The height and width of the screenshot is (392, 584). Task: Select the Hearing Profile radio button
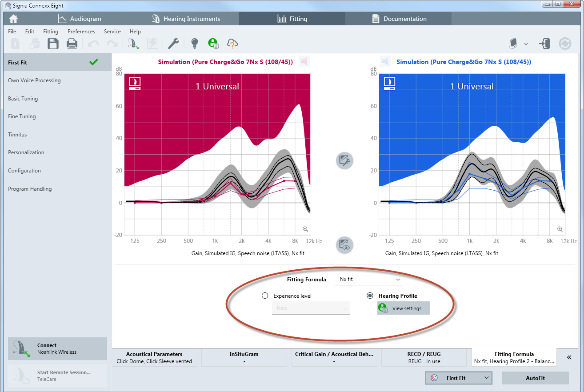(370, 296)
